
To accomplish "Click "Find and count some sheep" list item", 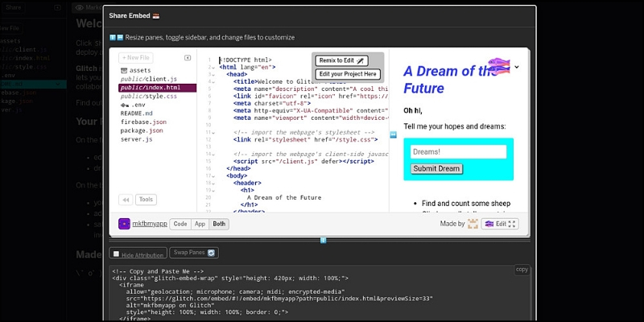I will pyautogui.click(x=466, y=204).
